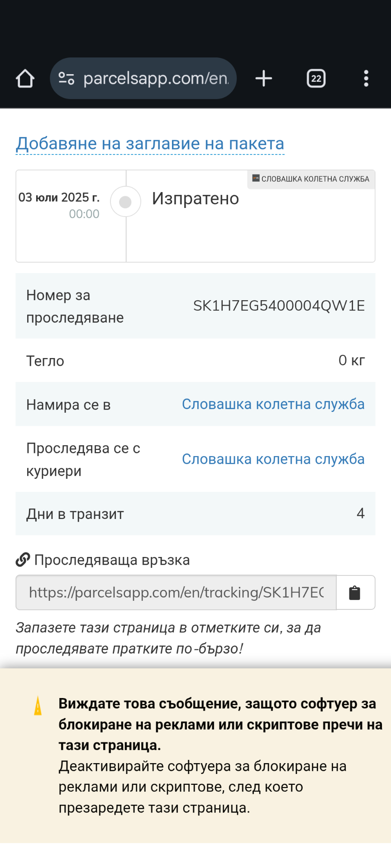Click the Добавяне на заглавие на пакета link
Screen dimensions: 391x868
click(x=150, y=143)
